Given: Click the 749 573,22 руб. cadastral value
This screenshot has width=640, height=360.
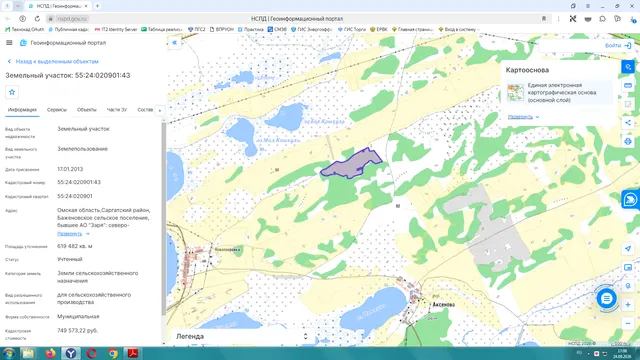Looking at the screenshot, I should pyautogui.click(x=78, y=331).
